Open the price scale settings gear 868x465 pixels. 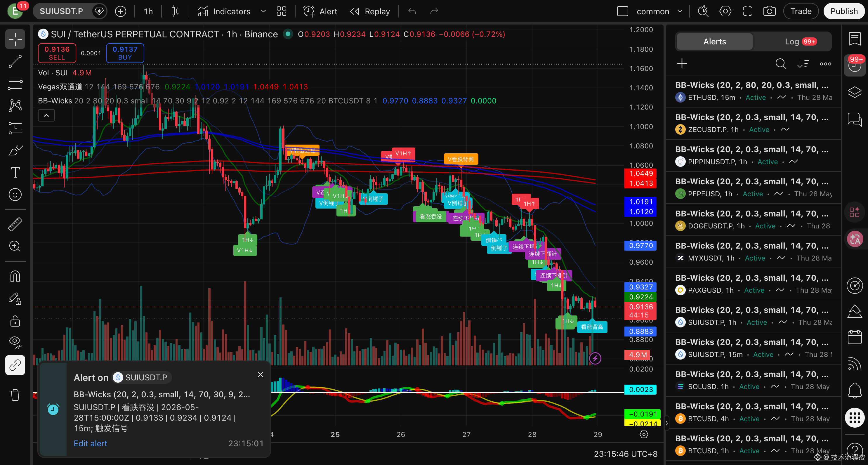[644, 434]
